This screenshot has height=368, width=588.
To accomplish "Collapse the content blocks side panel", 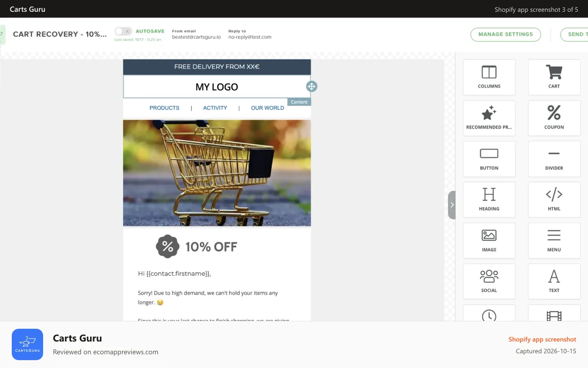I will point(452,205).
